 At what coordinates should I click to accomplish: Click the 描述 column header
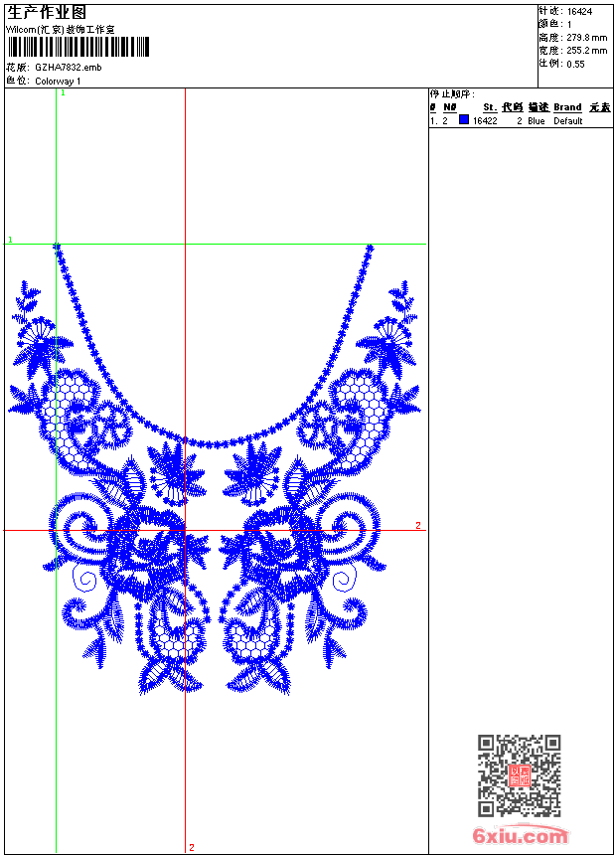pos(538,107)
